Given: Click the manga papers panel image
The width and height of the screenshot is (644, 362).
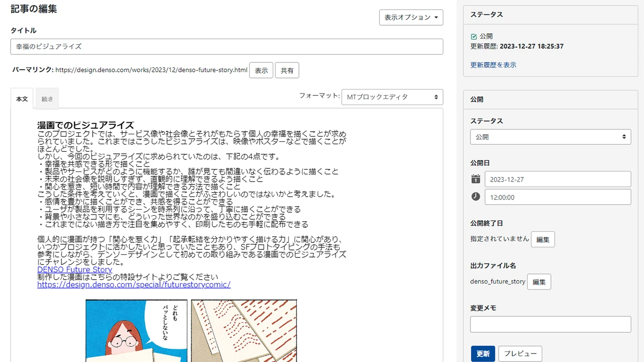Looking at the screenshot, I should [244, 330].
